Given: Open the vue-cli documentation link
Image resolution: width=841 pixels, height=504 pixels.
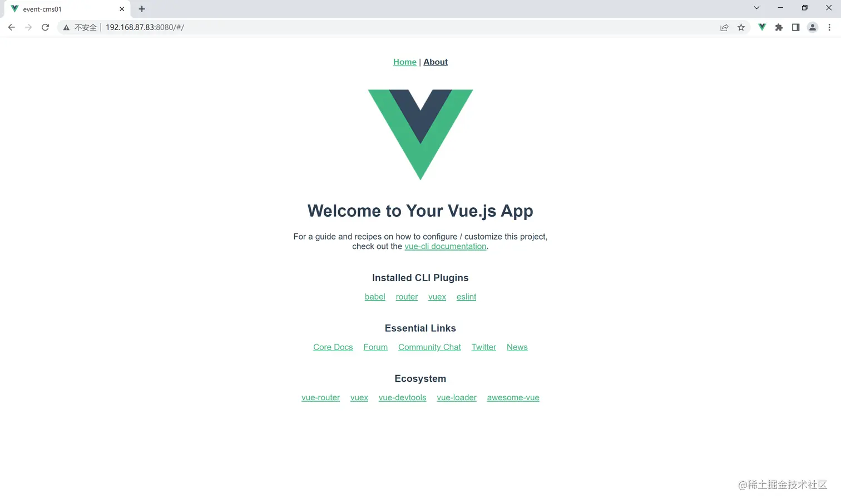Looking at the screenshot, I should coord(445,246).
